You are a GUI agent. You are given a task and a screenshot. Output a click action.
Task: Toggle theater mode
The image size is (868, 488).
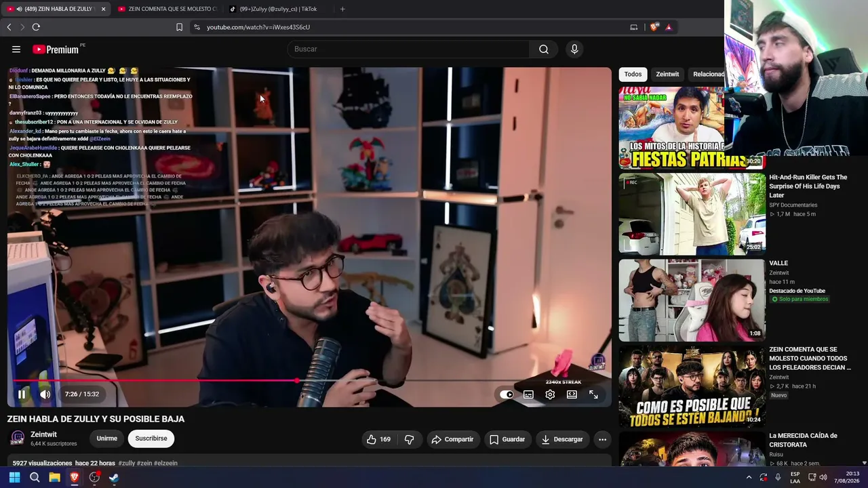(572, 394)
